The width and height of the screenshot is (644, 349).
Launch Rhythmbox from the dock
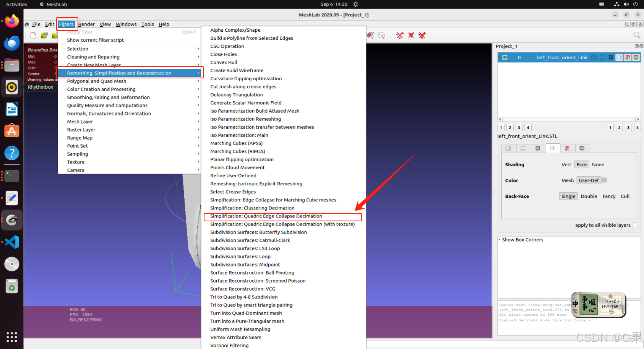(x=12, y=87)
